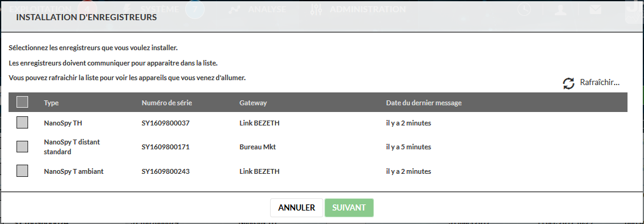This screenshot has width=644, height=224.
Task: Check the NanoSpy TH recorder checkbox
Action: (x=22, y=122)
